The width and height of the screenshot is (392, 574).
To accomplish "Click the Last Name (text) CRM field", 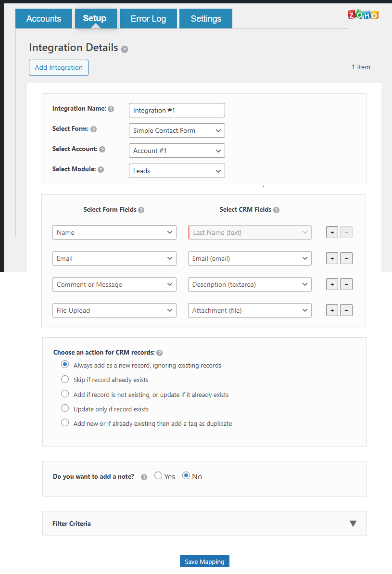I will 250,232.
